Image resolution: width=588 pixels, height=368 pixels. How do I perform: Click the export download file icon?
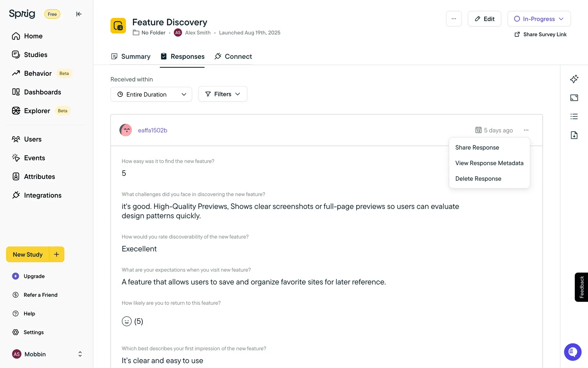(x=574, y=135)
